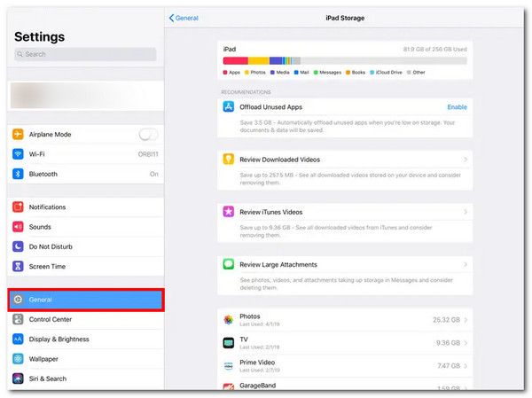
Task: Open the Wi-Fi settings row
Action: [x=85, y=154]
